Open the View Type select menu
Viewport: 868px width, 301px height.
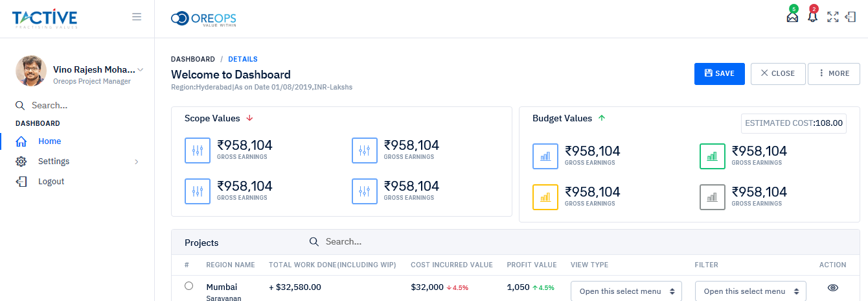click(x=626, y=291)
